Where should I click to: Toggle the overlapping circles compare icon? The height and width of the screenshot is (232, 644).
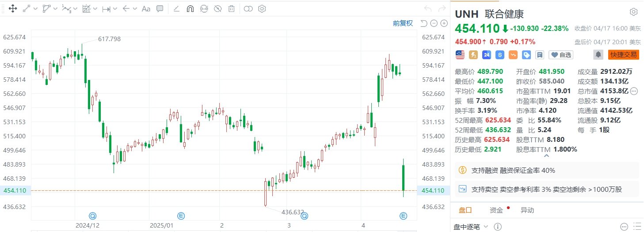click(x=248, y=8)
